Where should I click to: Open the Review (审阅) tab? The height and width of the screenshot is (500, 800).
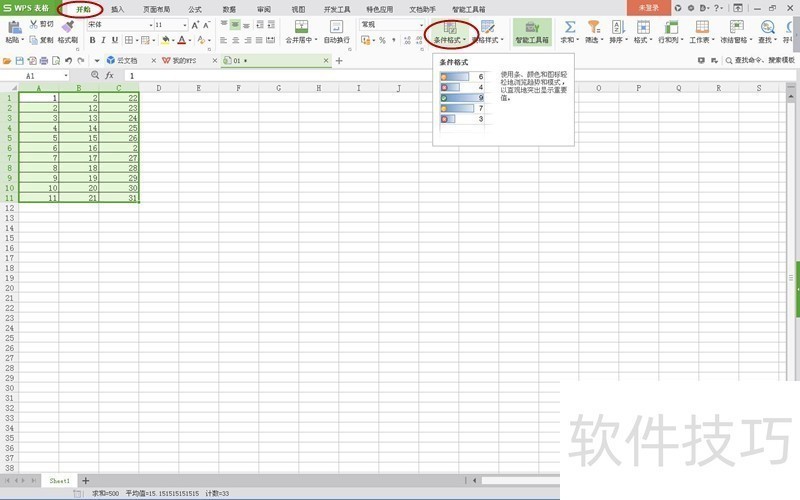[x=264, y=9]
